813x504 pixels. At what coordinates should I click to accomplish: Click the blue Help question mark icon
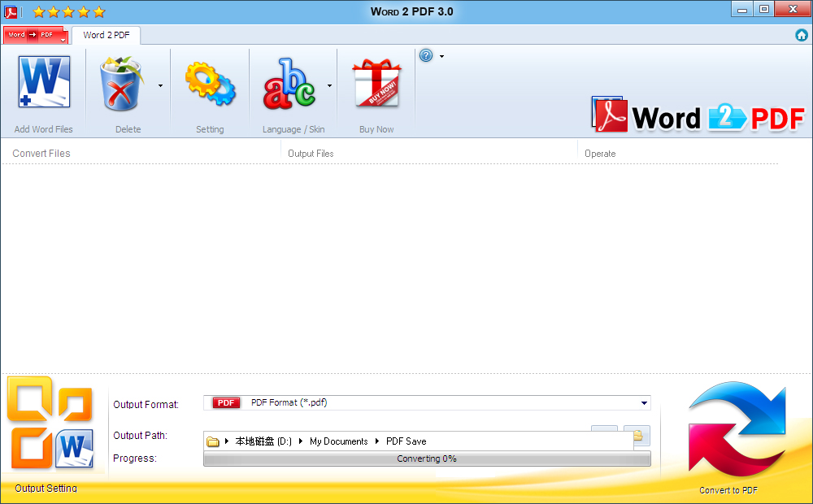coord(426,55)
